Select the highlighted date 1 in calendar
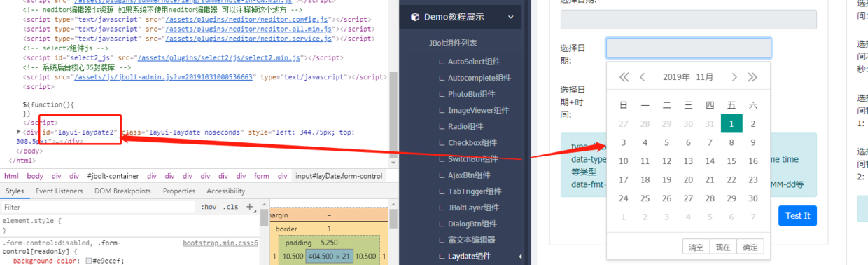Image resolution: width=868 pixels, height=265 pixels. point(731,123)
